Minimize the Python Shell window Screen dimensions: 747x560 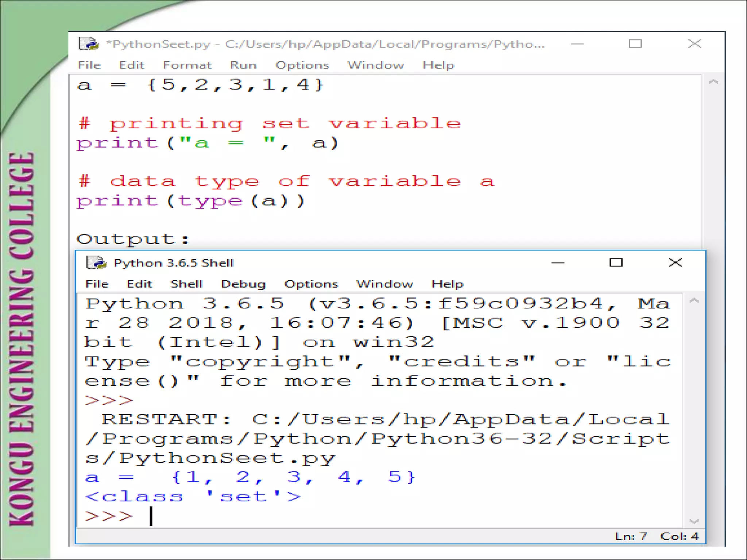click(558, 262)
